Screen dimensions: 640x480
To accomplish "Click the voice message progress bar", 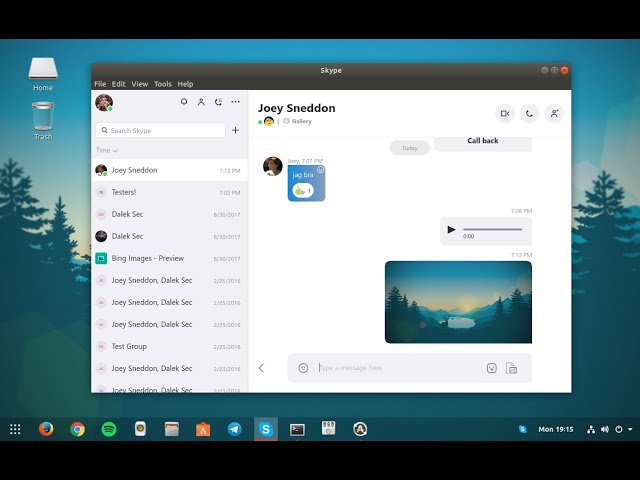I will [x=493, y=229].
